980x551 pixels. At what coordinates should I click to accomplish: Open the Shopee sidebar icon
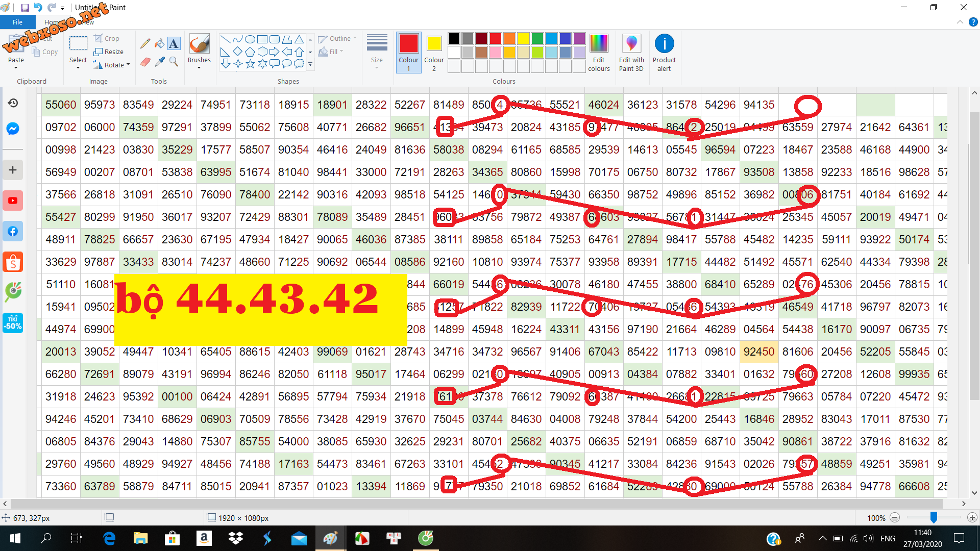(13, 262)
